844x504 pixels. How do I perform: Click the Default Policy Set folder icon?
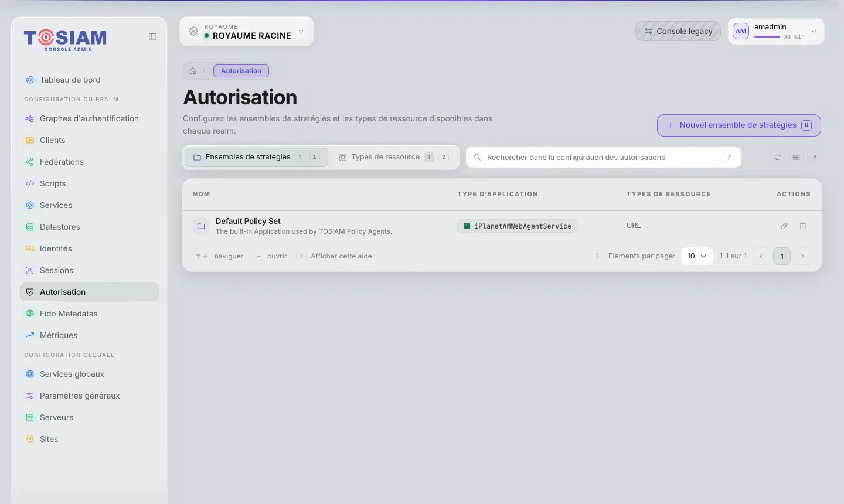pyautogui.click(x=201, y=226)
